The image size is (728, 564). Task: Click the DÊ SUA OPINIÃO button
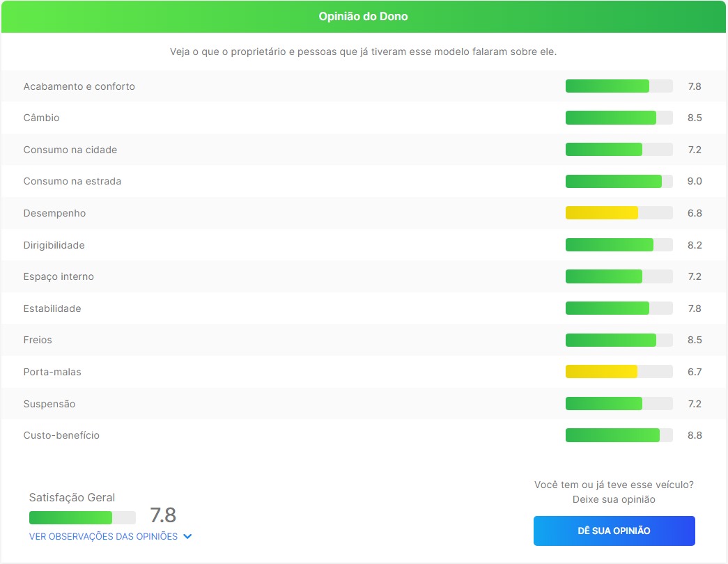tap(614, 531)
